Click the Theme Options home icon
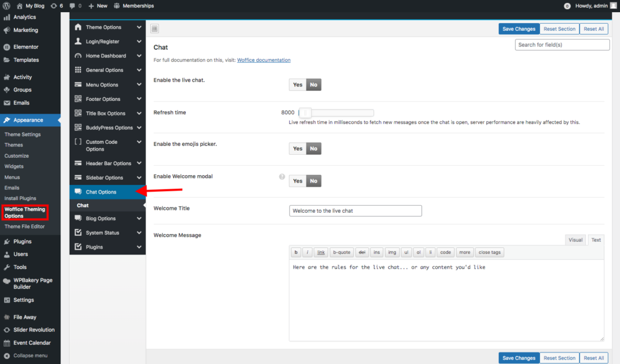This screenshot has height=364, width=620. point(78,27)
